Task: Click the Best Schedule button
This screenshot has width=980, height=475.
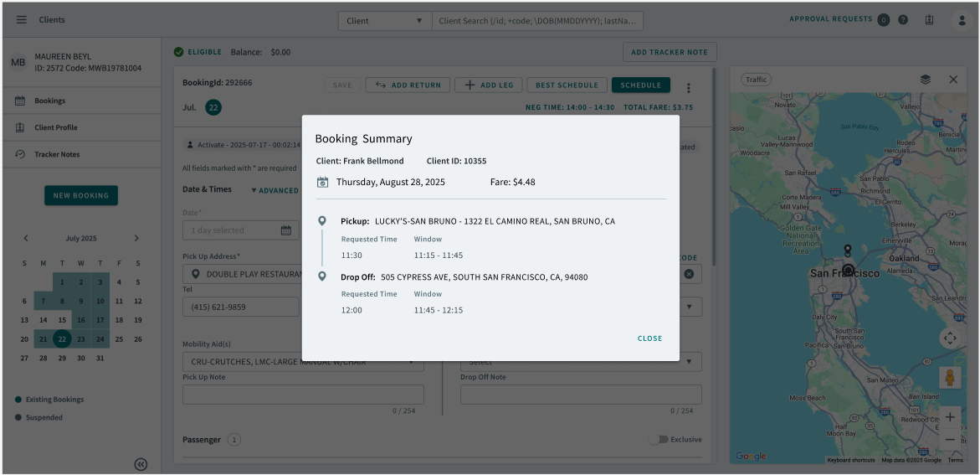Action: [x=567, y=85]
